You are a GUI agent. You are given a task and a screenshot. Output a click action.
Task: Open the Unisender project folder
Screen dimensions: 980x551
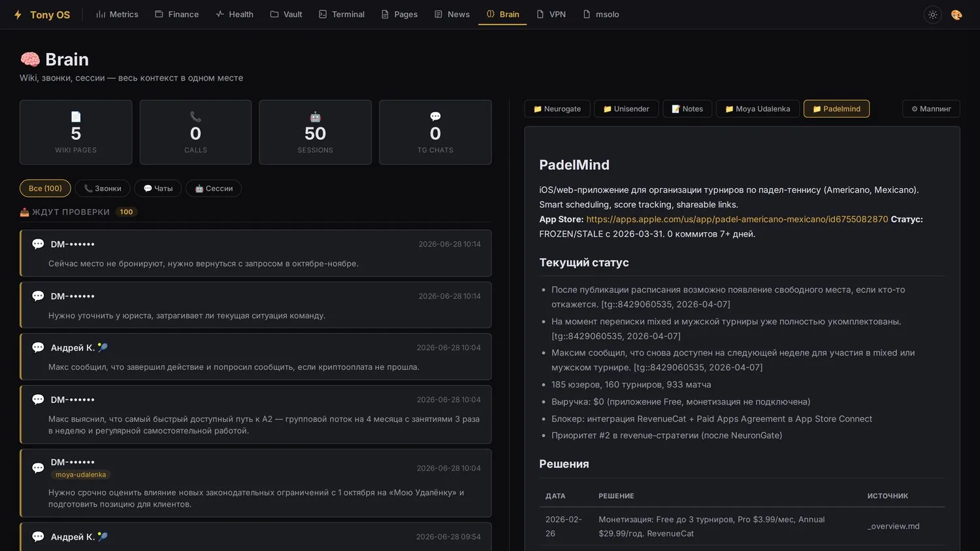point(627,109)
